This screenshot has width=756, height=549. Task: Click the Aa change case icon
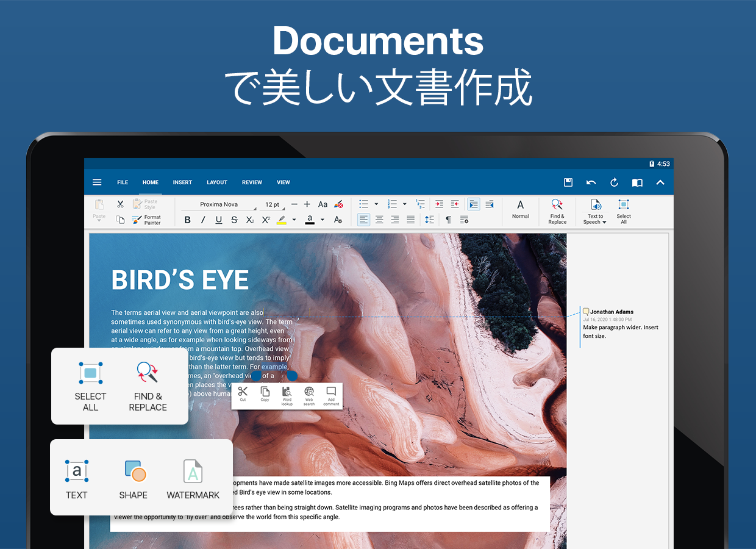[323, 204]
